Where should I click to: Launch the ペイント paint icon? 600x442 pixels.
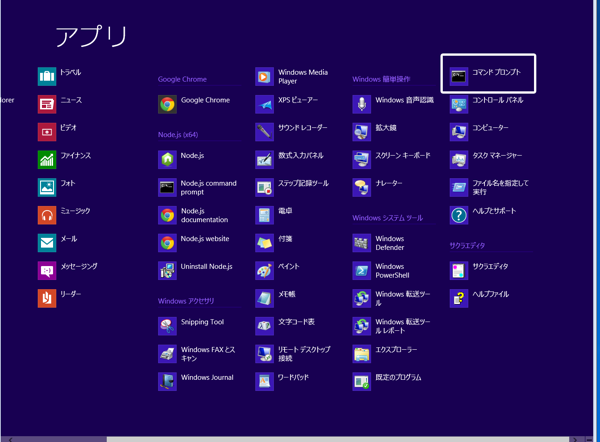pyautogui.click(x=264, y=271)
